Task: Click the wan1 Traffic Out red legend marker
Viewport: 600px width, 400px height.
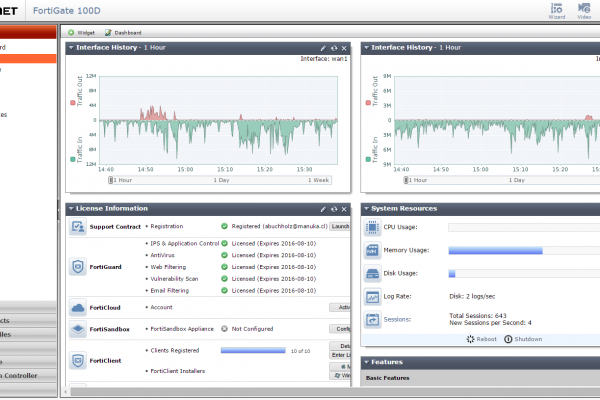Action: (73, 103)
